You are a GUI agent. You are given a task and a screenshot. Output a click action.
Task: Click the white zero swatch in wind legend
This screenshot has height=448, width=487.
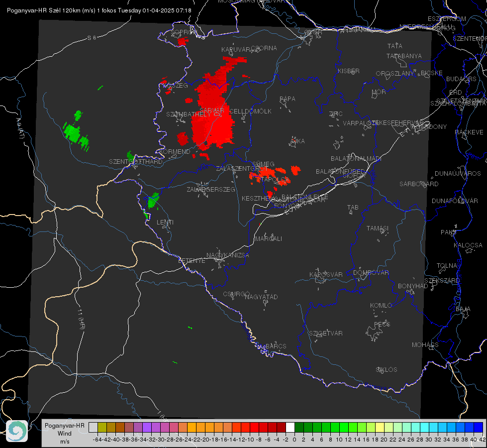[290, 427]
